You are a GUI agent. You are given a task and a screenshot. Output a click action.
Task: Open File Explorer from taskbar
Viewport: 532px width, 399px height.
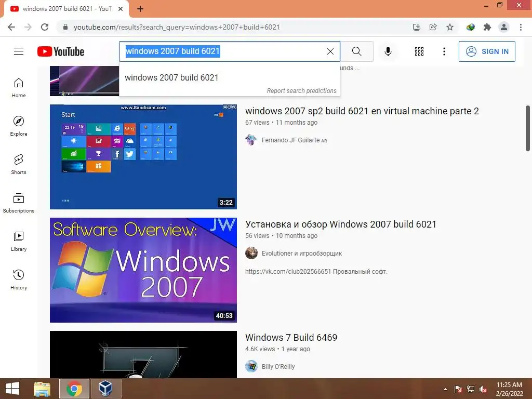pos(42,389)
